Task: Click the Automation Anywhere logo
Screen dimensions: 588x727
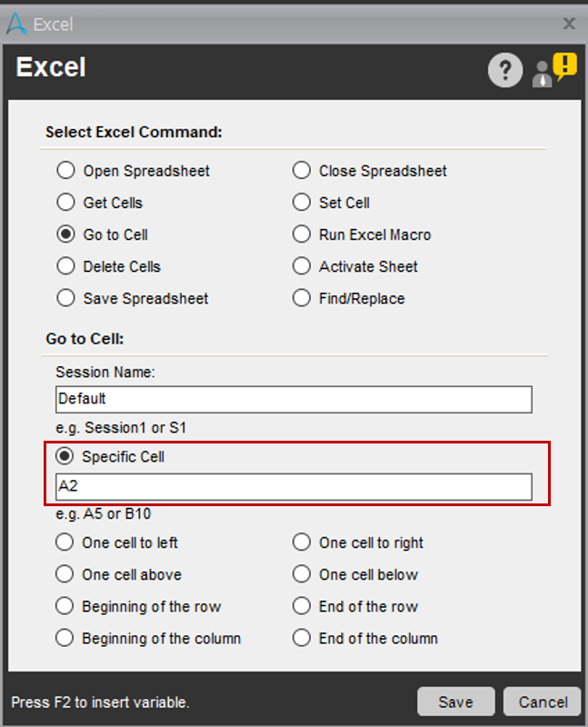Action: coord(13,24)
